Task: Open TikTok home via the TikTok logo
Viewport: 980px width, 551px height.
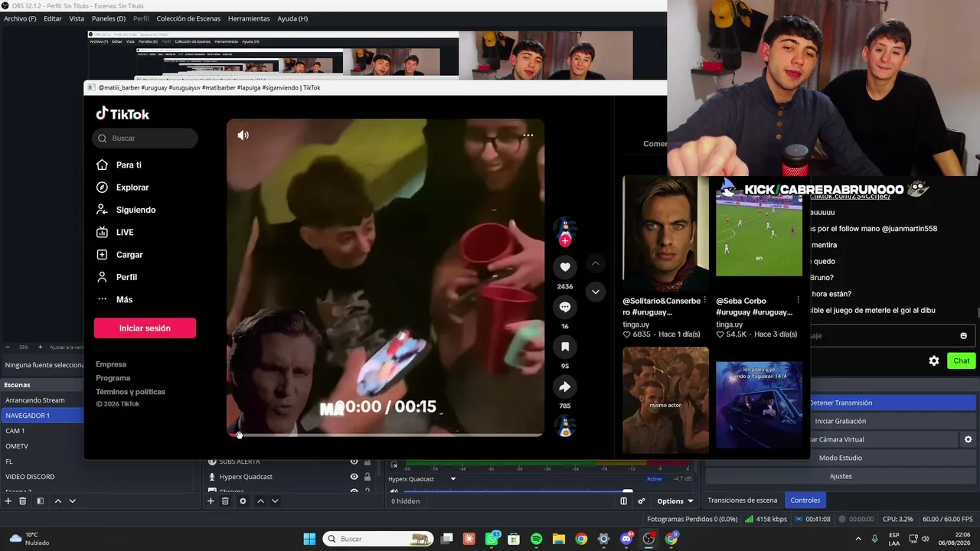Action: coord(122,114)
